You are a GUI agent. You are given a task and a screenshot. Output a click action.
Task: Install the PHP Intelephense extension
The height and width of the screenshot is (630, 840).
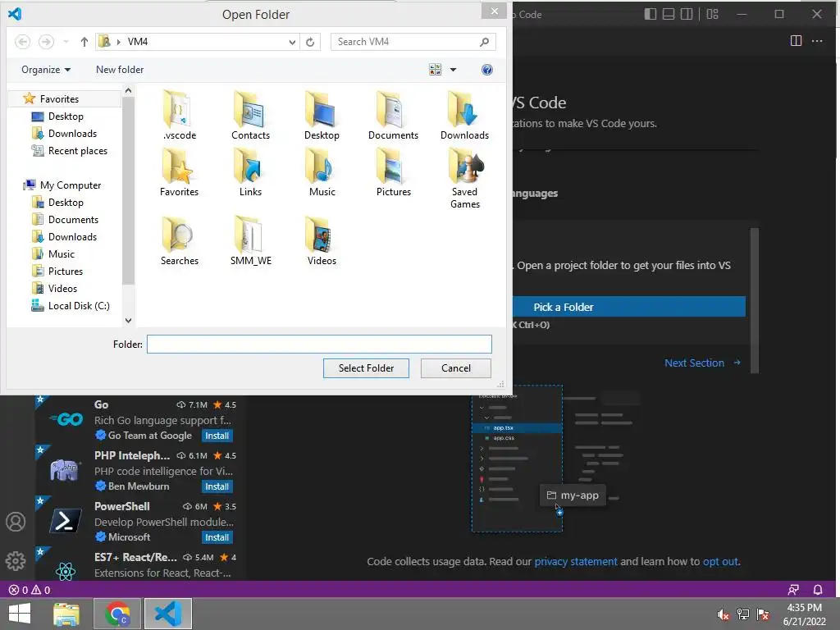tap(217, 486)
